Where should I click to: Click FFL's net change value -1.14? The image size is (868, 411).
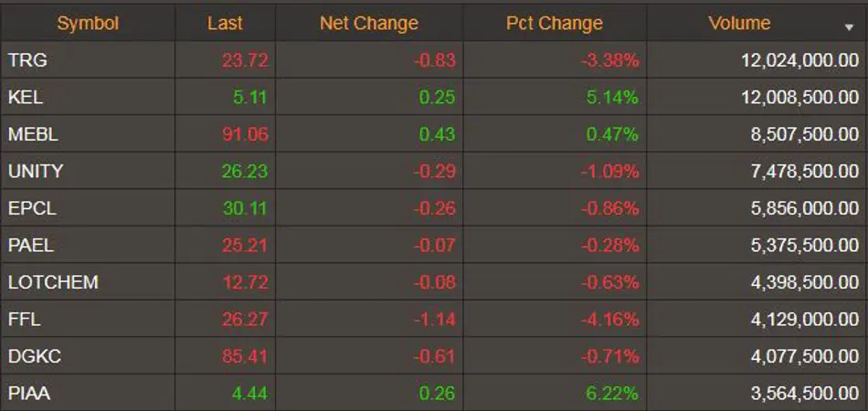435,319
